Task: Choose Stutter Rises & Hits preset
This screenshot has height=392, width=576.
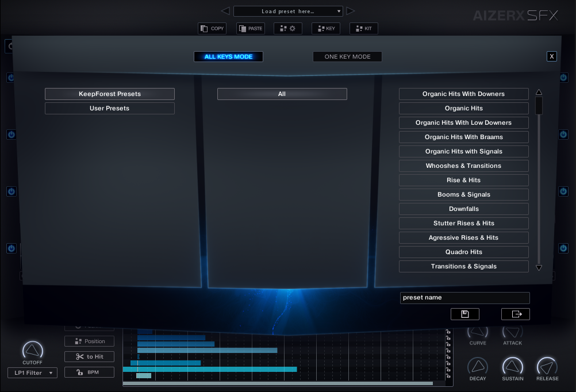Action: (x=463, y=223)
